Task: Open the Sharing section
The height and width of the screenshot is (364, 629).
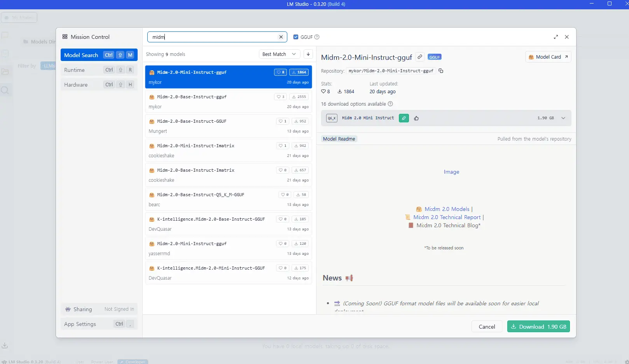Action: coord(99,309)
